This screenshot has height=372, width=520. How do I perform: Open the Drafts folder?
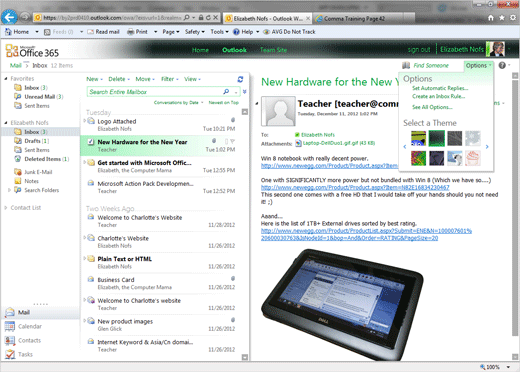point(32,141)
